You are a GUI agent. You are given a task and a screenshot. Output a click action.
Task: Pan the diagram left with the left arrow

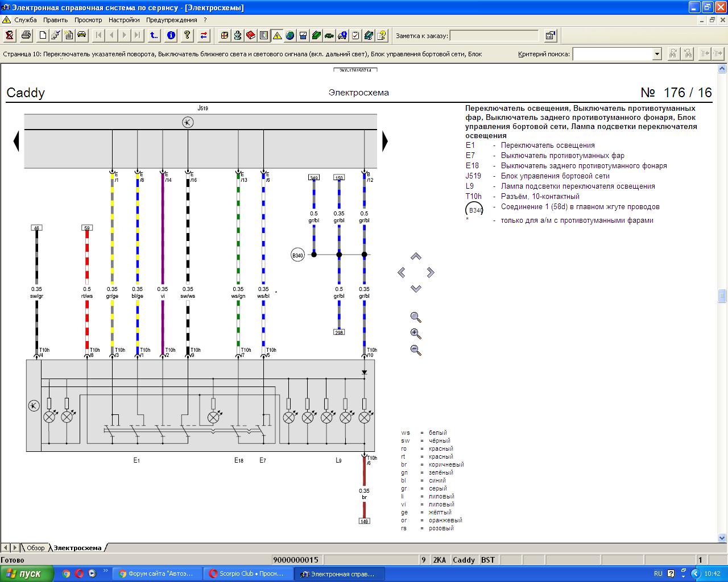pyautogui.click(x=401, y=272)
